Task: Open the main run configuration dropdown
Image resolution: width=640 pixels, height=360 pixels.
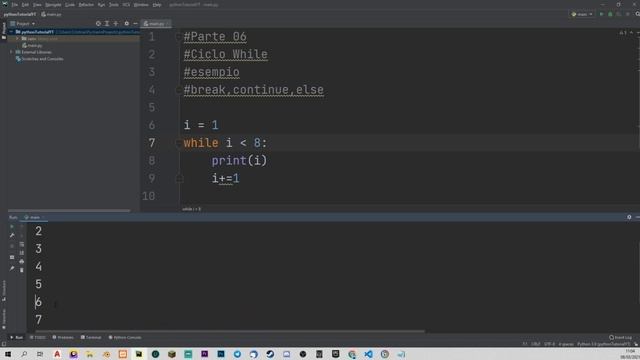Action: [x=582, y=14]
